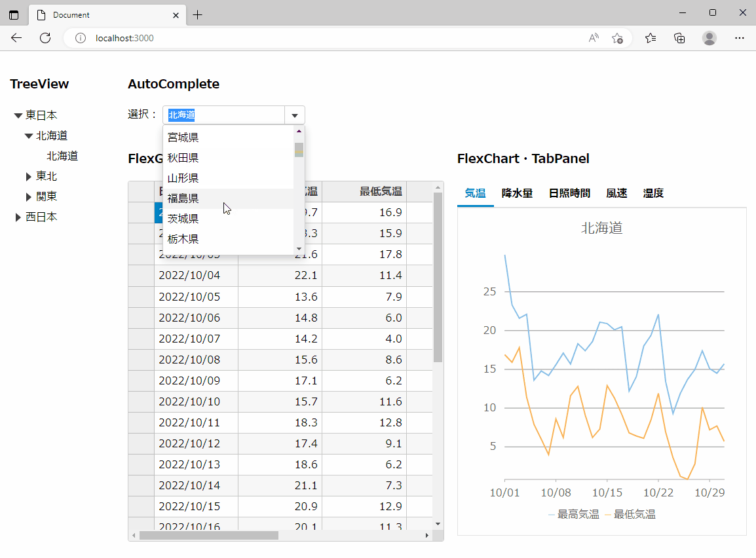Open the Favorites list icon
The width and height of the screenshot is (756, 558).
(x=651, y=38)
